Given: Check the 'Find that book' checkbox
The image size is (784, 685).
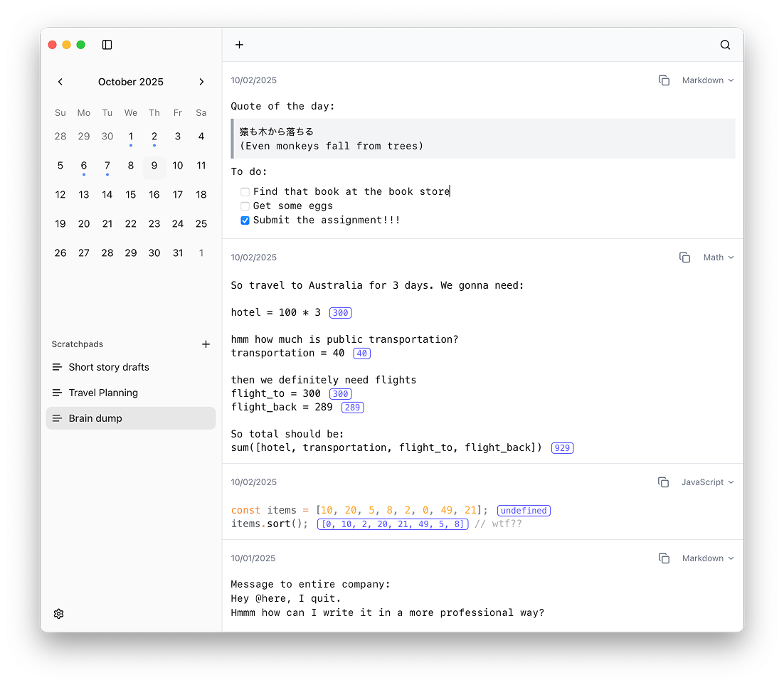Looking at the screenshot, I should pyautogui.click(x=245, y=192).
